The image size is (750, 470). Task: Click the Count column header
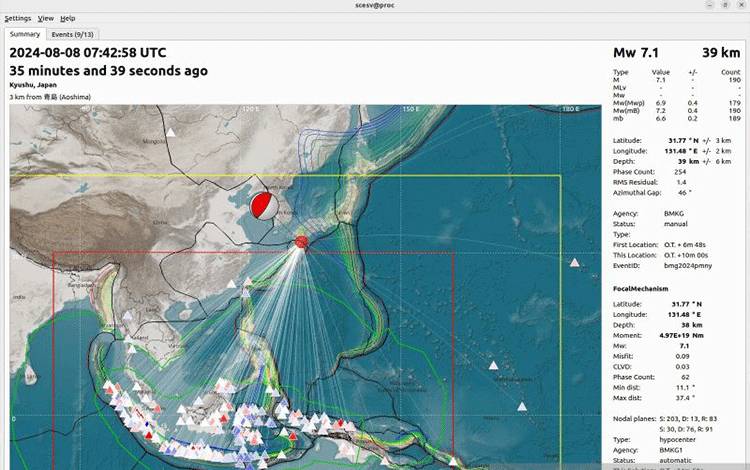pyautogui.click(x=730, y=72)
